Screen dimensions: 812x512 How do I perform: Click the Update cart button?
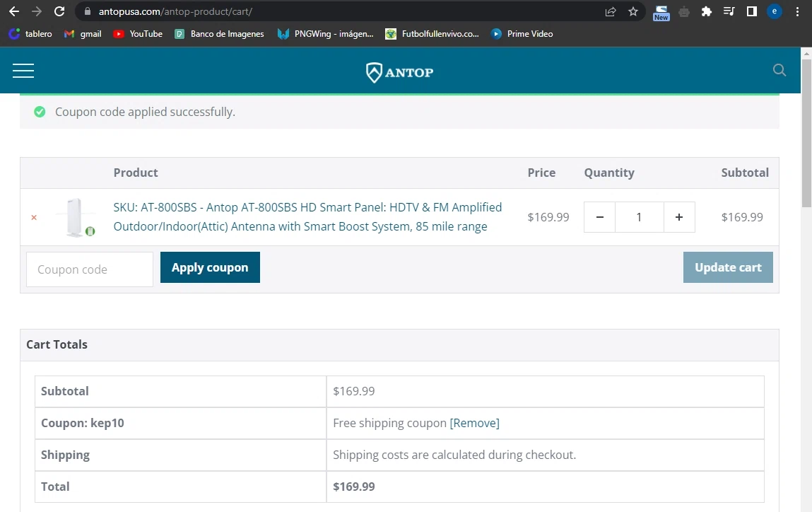tap(728, 267)
